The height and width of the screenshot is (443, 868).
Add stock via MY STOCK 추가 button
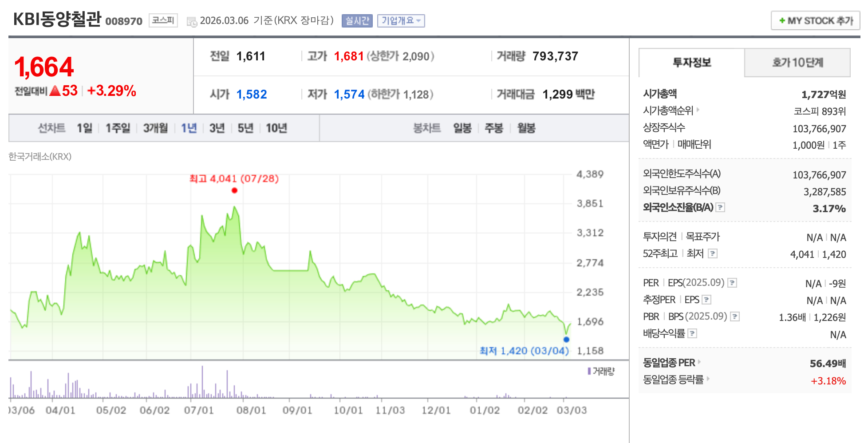pos(816,21)
